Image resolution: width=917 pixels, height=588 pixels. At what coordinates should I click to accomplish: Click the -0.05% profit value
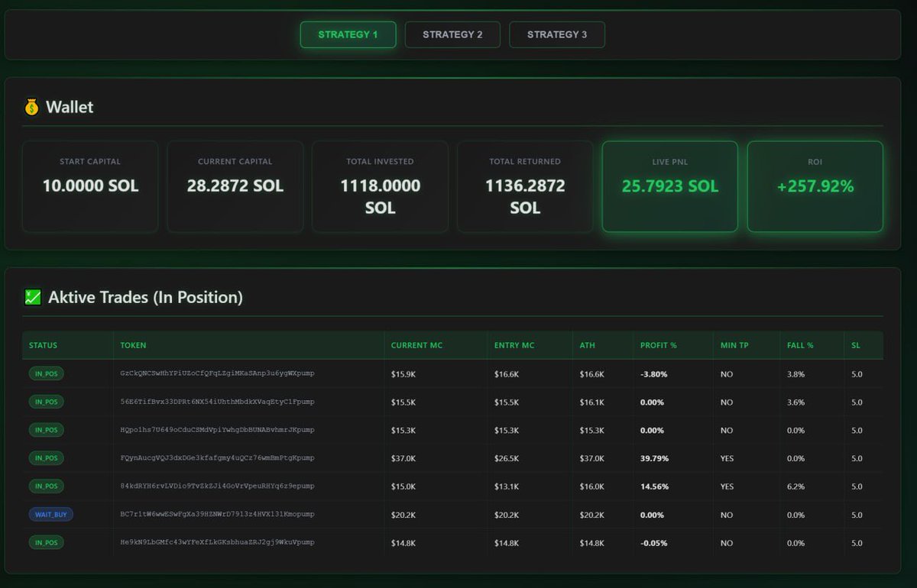(x=654, y=544)
